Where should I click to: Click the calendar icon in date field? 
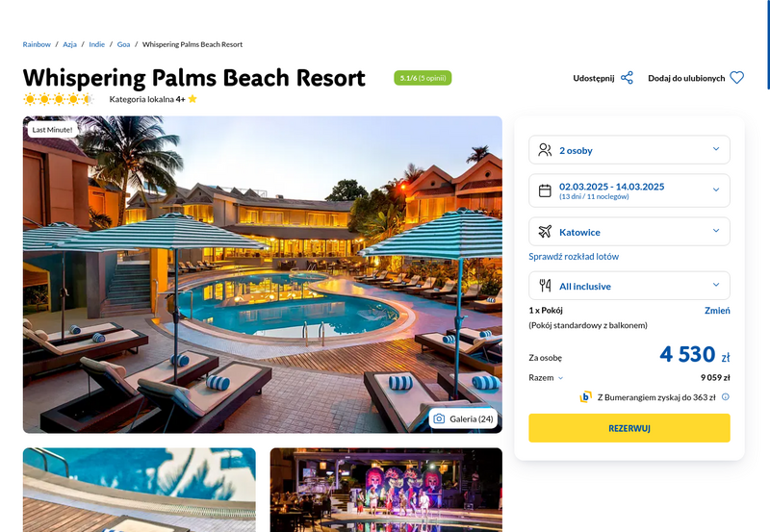(x=545, y=190)
